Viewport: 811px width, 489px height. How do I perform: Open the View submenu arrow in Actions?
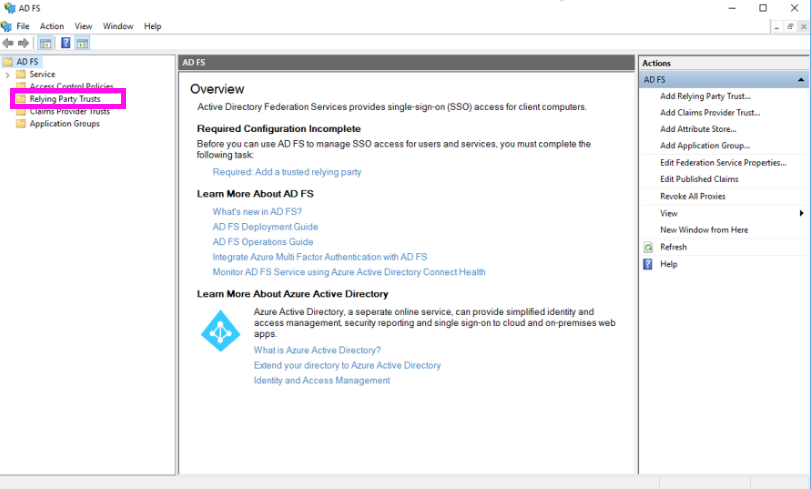click(801, 213)
